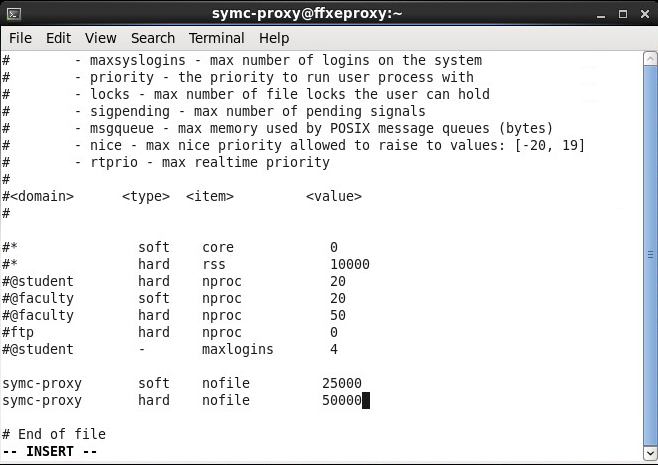Open the File menu
The width and height of the screenshot is (658, 465).
(x=20, y=38)
